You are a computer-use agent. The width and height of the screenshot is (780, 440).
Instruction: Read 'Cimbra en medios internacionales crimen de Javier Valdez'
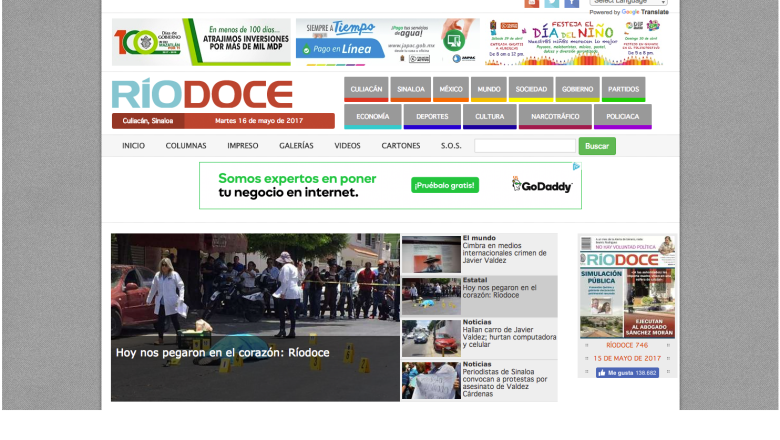coord(504,253)
